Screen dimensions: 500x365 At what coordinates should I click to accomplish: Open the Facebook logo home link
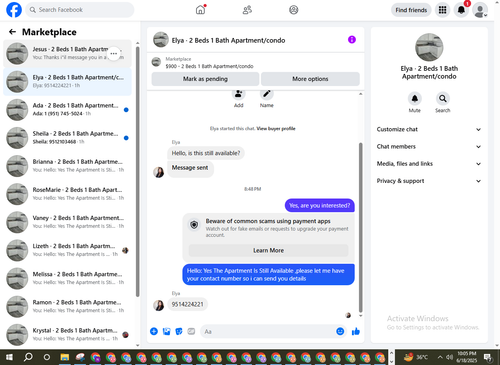click(x=14, y=10)
